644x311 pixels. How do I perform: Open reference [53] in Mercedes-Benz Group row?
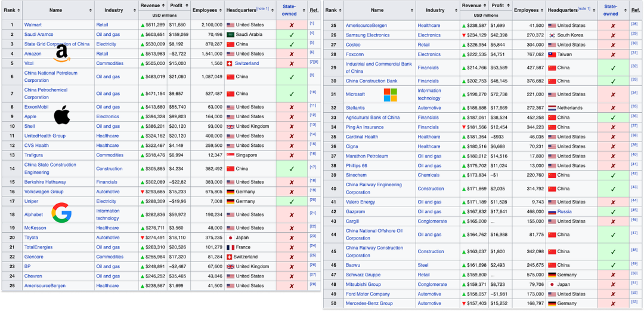[x=634, y=302]
